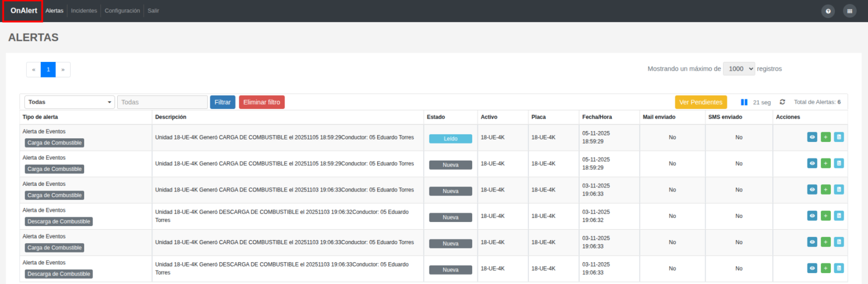Click the Filtrar button
The height and width of the screenshot is (284, 868).
[x=223, y=102]
